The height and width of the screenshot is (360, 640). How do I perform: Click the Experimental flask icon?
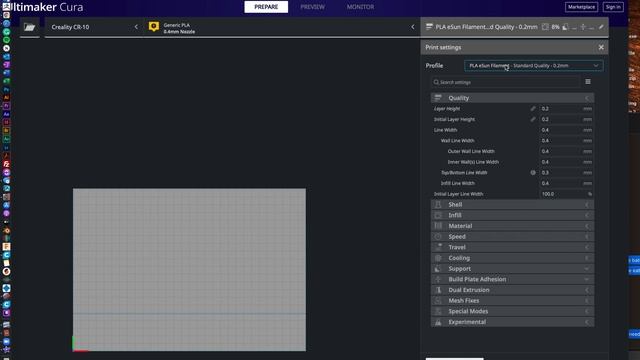(x=438, y=322)
